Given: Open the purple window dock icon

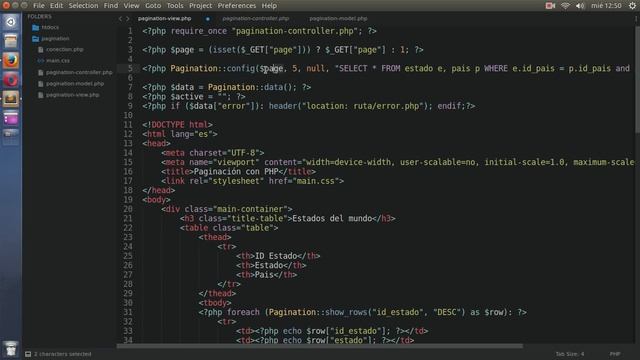Looking at the screenshot, I should pyautogui.click(x=11, y=118).
